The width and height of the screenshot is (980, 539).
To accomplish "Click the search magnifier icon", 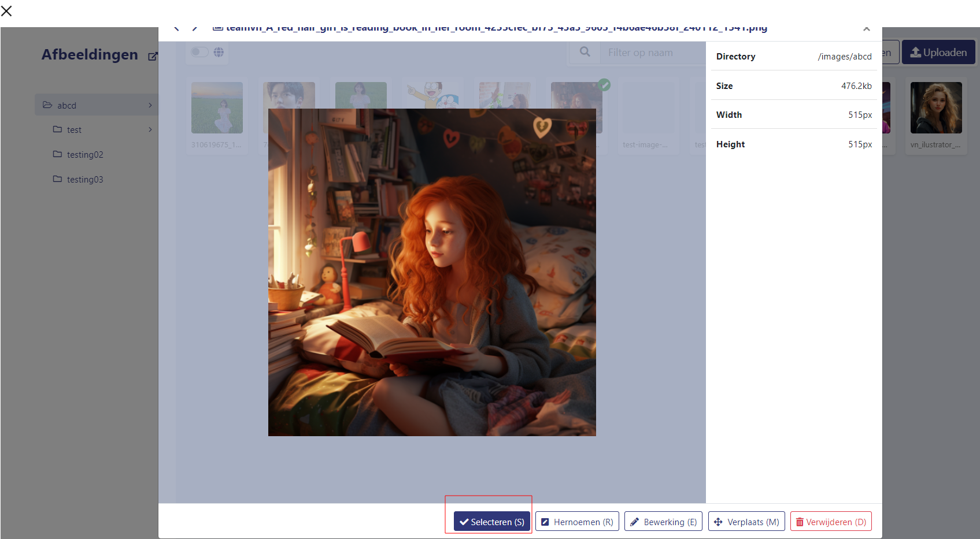I will [x=585, y=52].
